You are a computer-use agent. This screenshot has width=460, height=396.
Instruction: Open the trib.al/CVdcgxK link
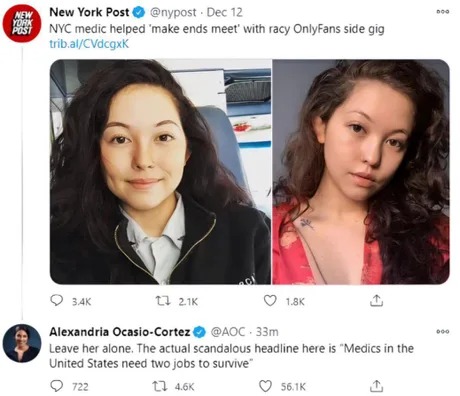point(89,44)
